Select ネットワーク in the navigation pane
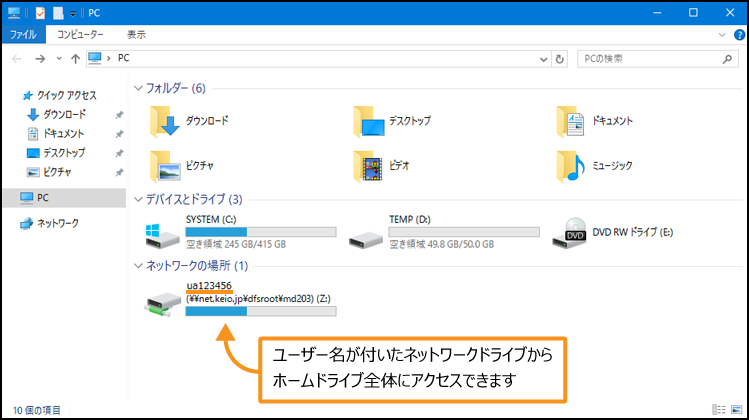The width and height of the screenshot is (749, 420). pyautogui.click(x=57, y=223)
